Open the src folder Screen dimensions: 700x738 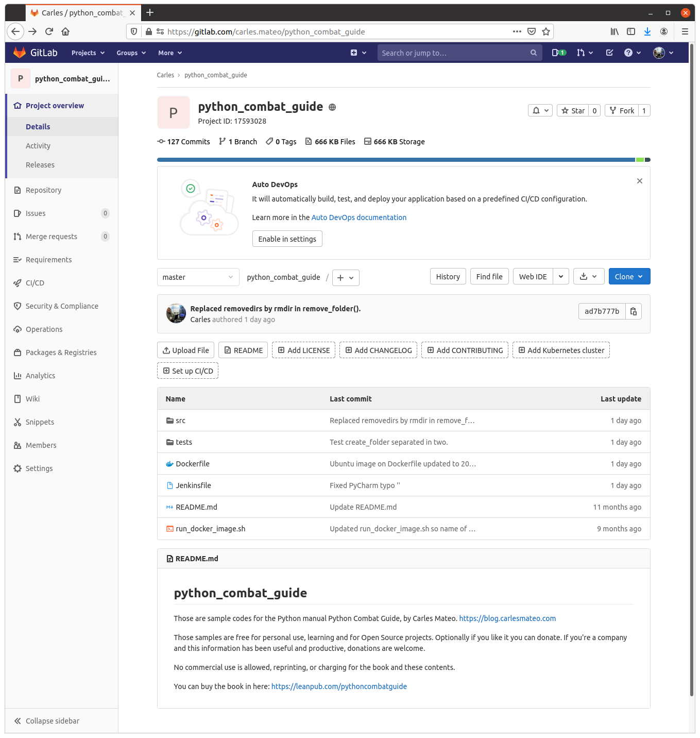tap(181, 421)
